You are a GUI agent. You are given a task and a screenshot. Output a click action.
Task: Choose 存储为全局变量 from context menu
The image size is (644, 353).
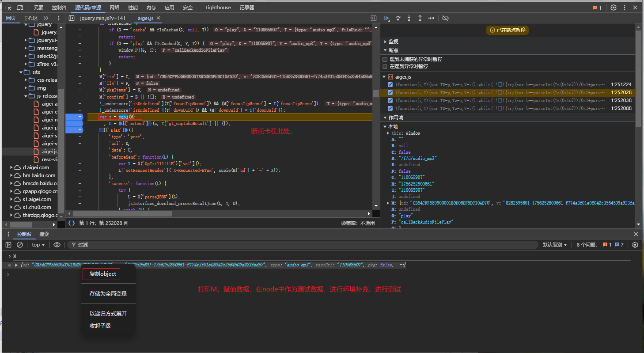point(108,293)
